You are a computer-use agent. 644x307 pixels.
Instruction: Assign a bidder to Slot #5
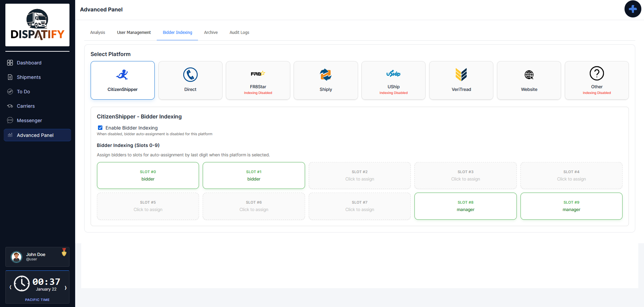click(148, 206)
